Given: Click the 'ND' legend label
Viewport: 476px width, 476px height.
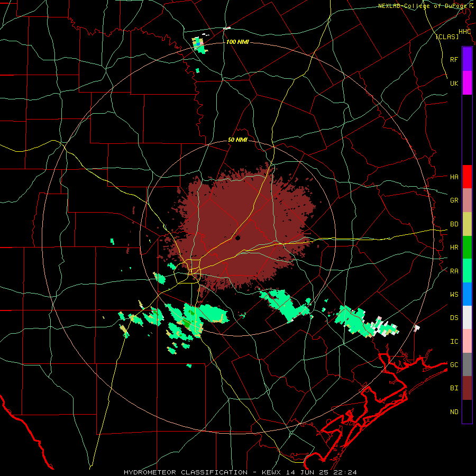Looking at the screenshot, I should coord(454,412).
